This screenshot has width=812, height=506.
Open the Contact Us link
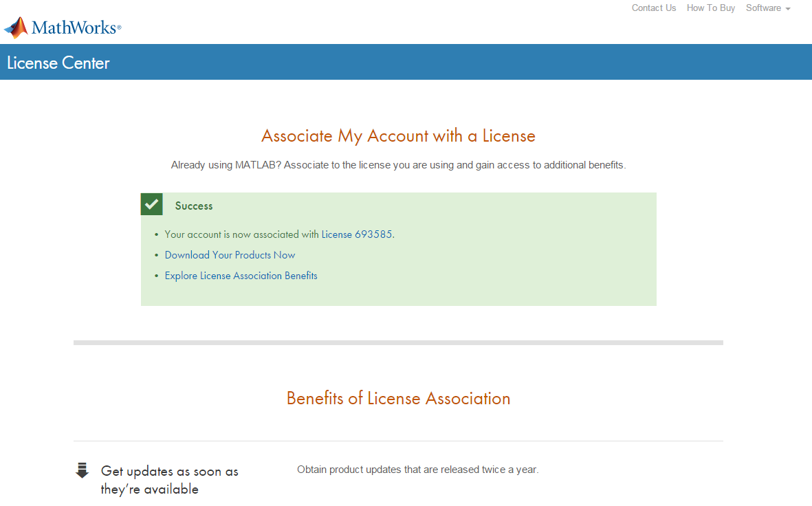[x=654, y=8]
